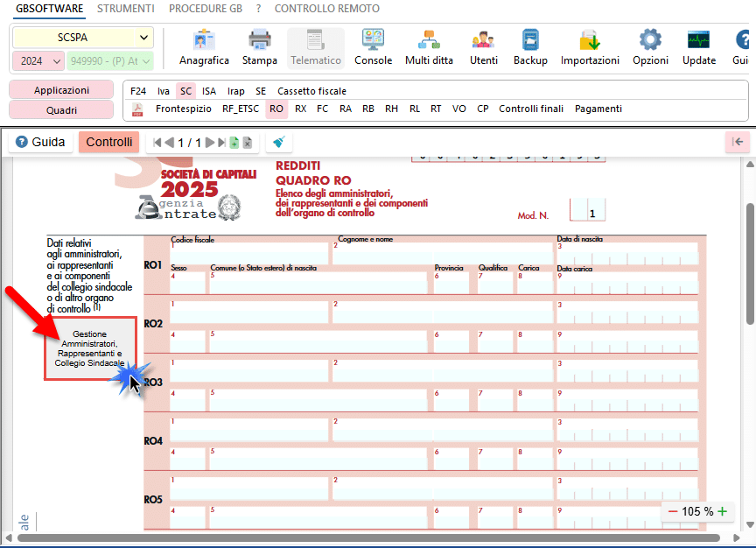This screenshot has width=756, height=548.
Task: Open the PROCEDURE GB menu
Action: [x=206, y=9]
